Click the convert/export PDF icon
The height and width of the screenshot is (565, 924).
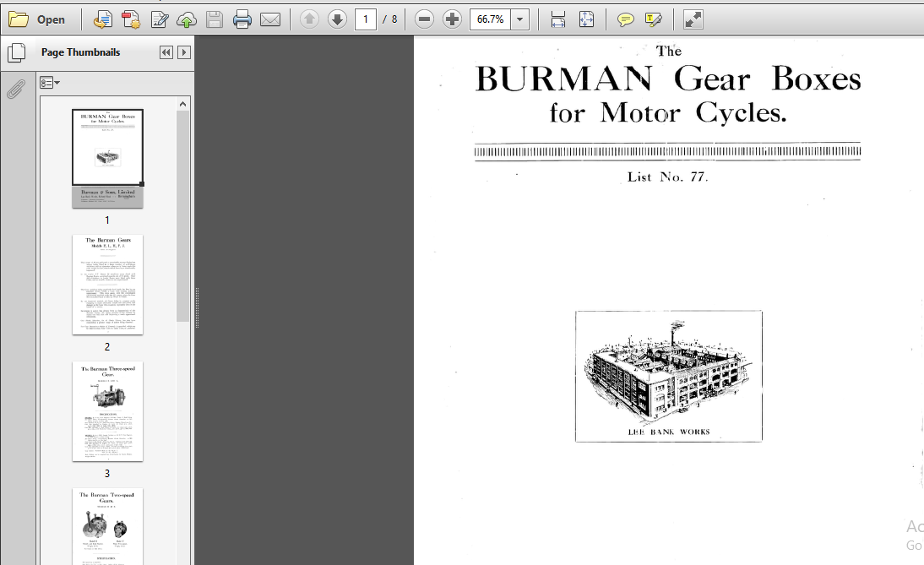coord(102,19)
